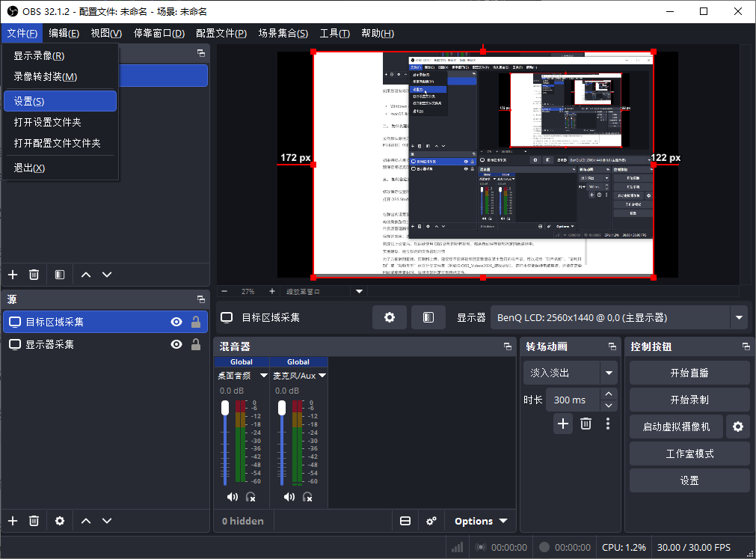
Task: Click 启动虚拟摄像机 button
Action: (x=676, y=427)
